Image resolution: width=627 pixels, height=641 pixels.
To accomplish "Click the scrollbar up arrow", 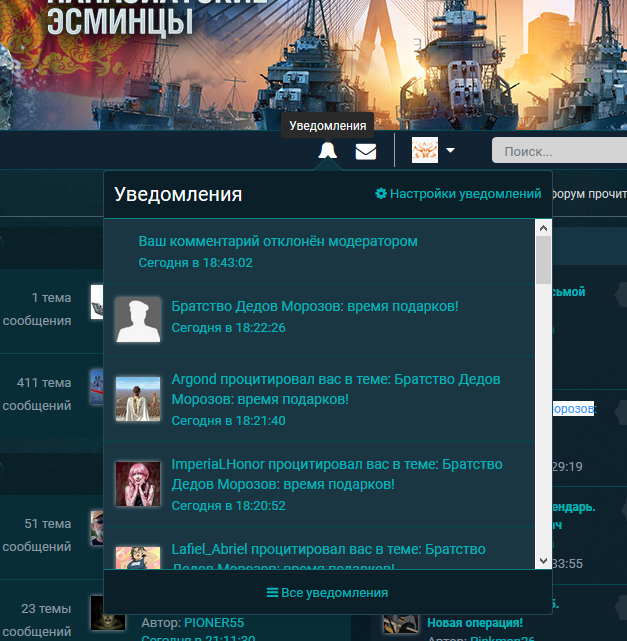I will 543,228.
